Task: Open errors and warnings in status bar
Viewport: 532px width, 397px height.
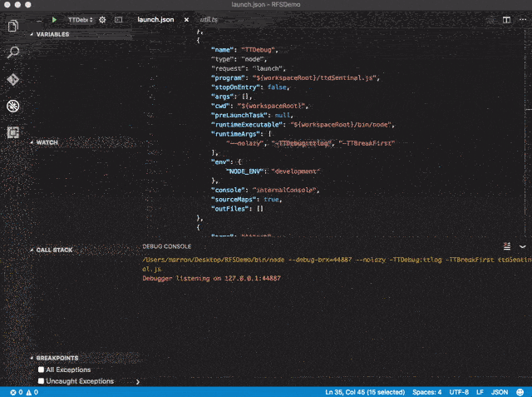Action: tap(24, 392)
